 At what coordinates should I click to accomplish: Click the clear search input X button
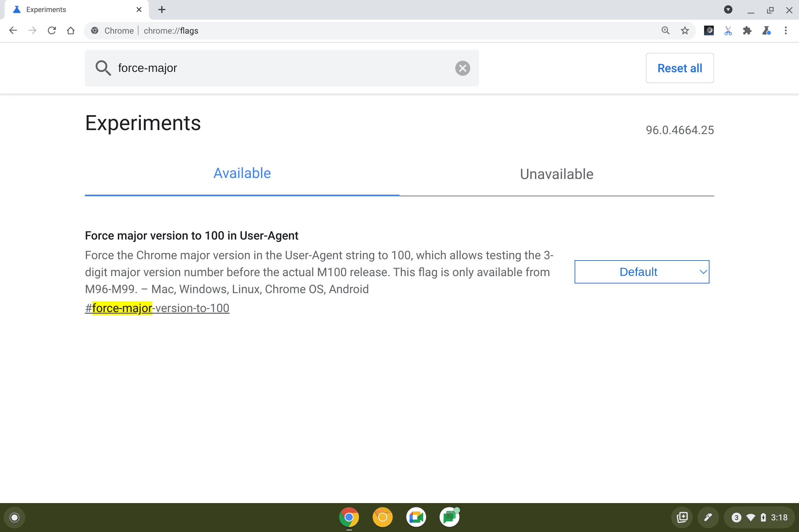(x=463, y=68)
